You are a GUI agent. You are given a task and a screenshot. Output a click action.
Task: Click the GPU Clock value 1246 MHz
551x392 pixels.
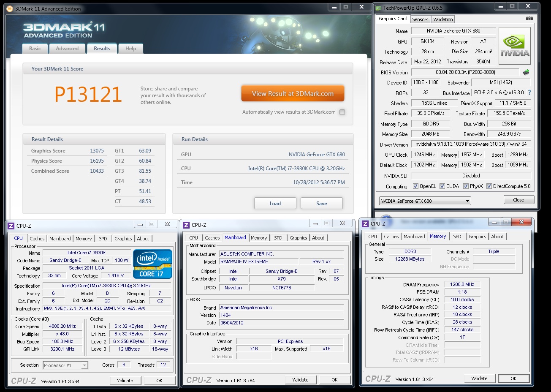tap(424, 155)
